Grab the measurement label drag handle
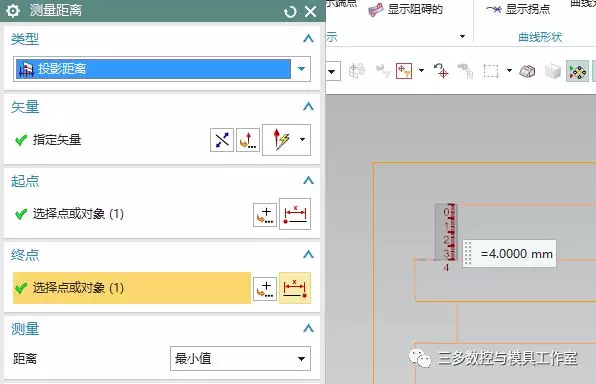This screenshot has width=596, height=384. pyautogui.click(x=468, y=253)
